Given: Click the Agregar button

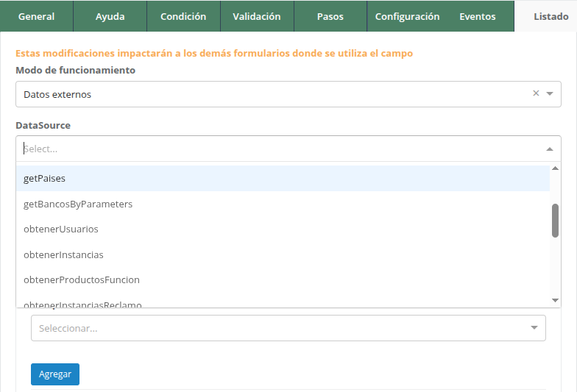Looking at the screenshot, I should [x=55, y=374].
